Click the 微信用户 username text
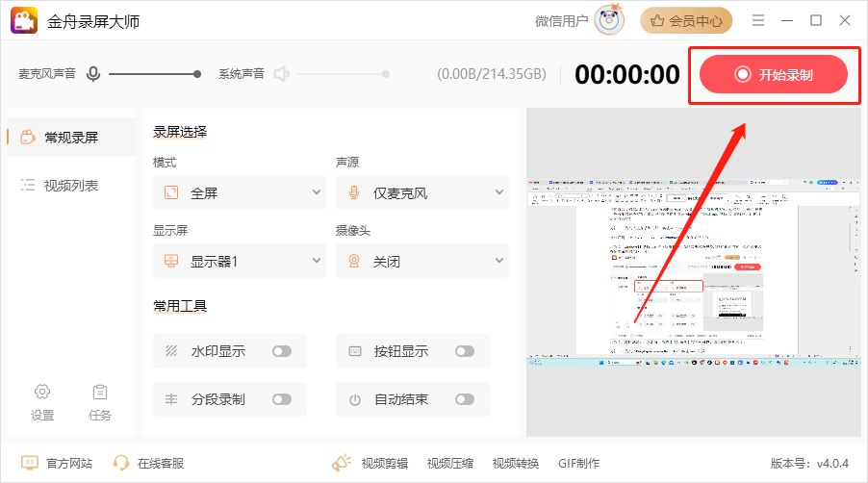This screenshot has height=483, width=868. coord(561,21)
